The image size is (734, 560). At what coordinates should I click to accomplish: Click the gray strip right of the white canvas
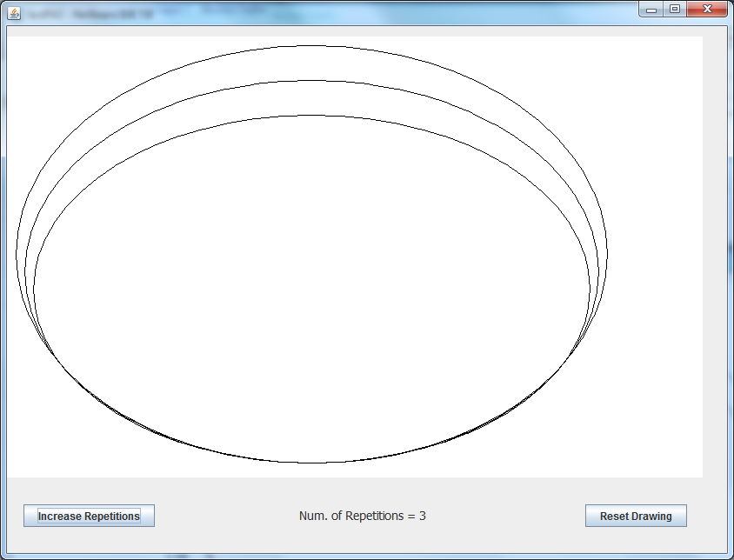click(714, 261)
